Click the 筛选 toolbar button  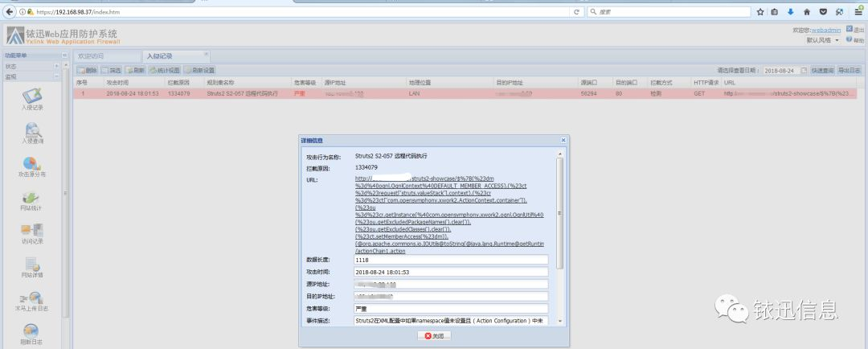point(111,70)
